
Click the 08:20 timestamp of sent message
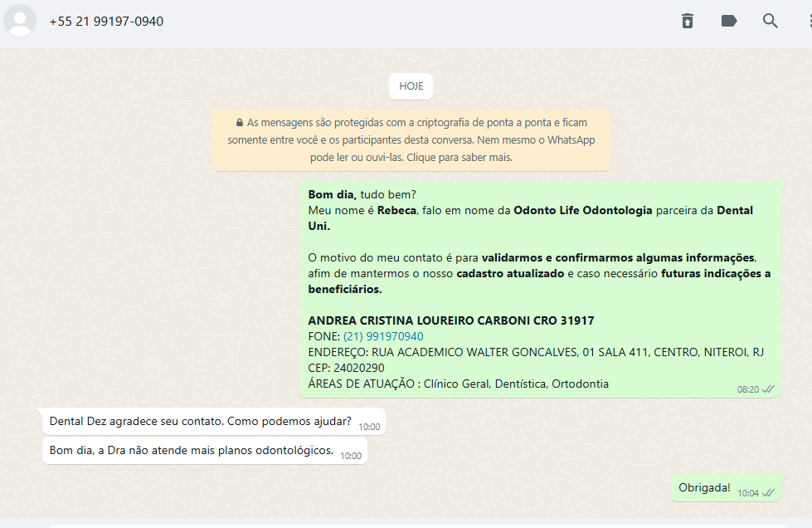[748, 389]
